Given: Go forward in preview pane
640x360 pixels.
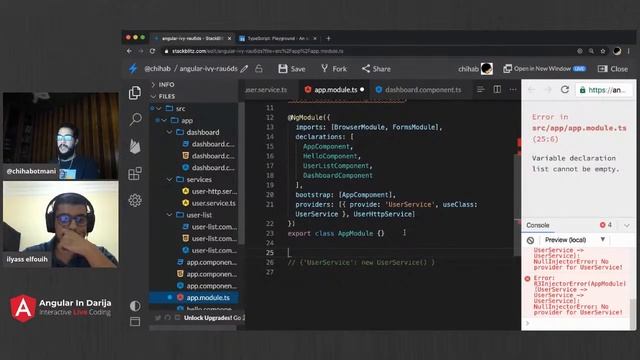Looking at the screenshot, I should pos(548,89).
